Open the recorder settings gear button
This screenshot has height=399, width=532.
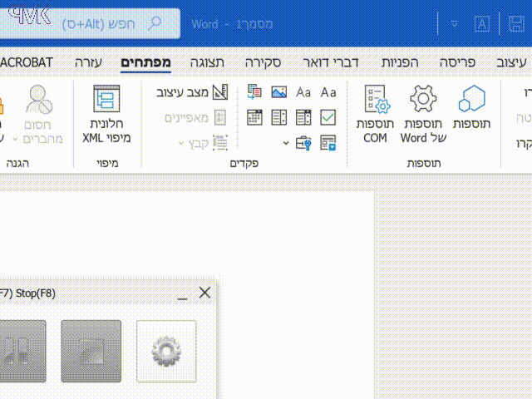(x=166, y=351)
